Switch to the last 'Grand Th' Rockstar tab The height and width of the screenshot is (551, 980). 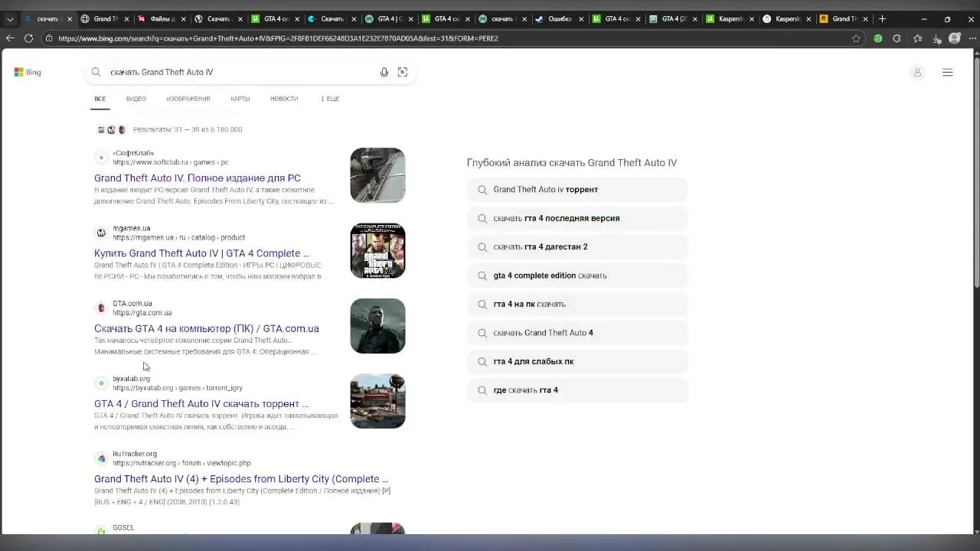click(843, 19)
